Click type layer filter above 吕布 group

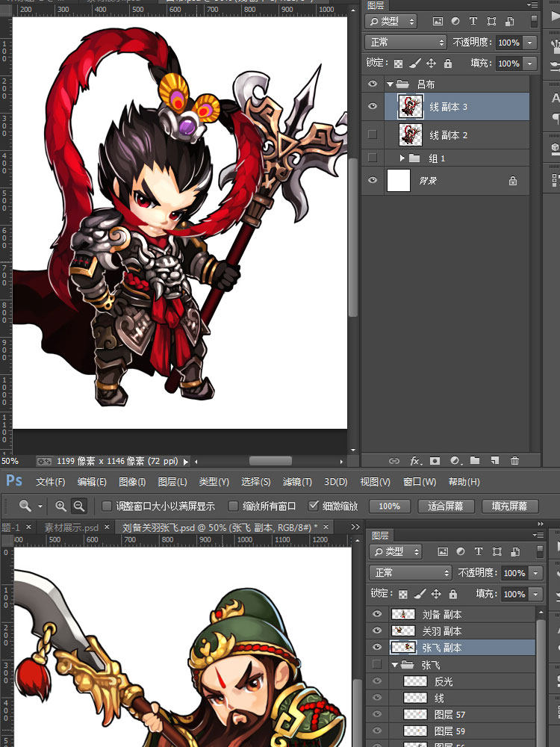473,22
